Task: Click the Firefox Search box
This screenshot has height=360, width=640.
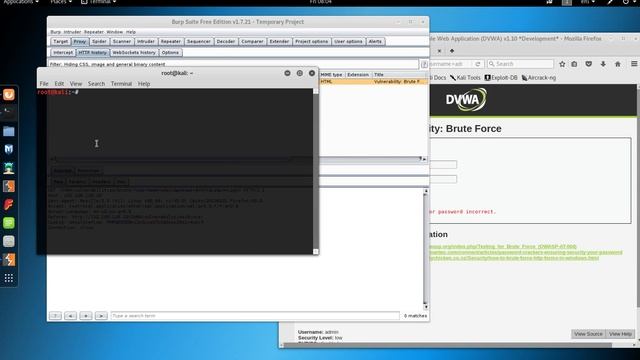Action: click(520, 64)
